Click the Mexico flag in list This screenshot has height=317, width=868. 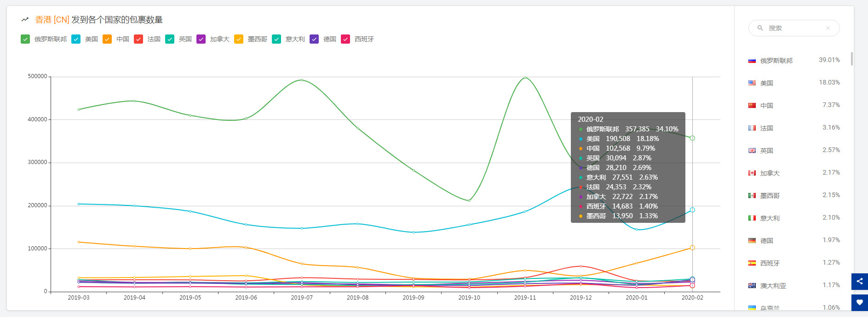(752, 196)
